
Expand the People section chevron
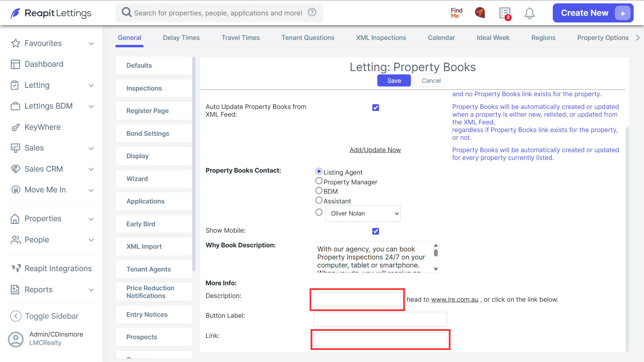[91, 240]
